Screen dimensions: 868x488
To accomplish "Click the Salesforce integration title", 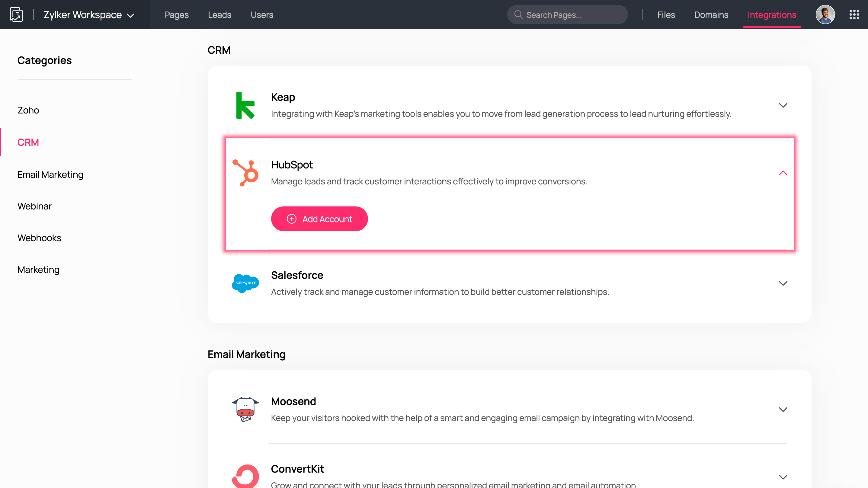I will 297,275.
